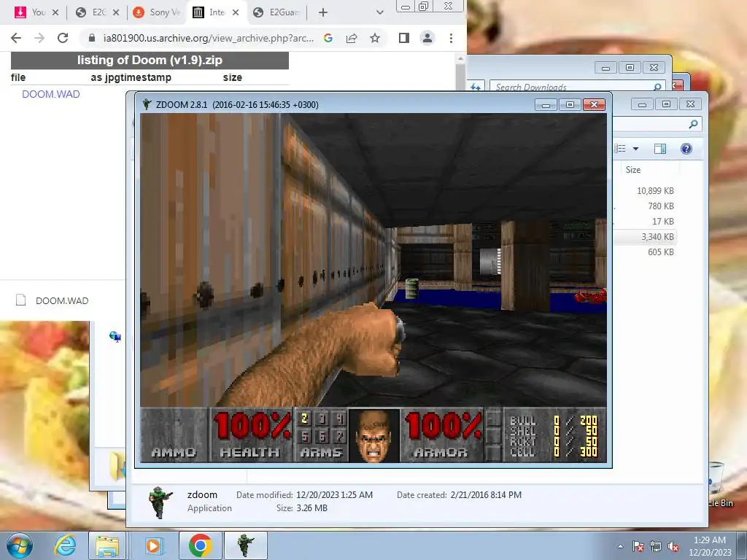Click the search magnifier in Explorer window
Image resolution: width=747 pixels, height=560 pixels.
click(x=693, y=124)
